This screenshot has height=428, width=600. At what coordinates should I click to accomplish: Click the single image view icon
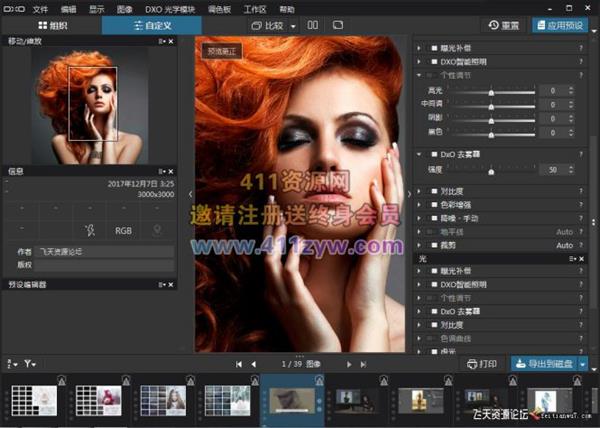338,24
